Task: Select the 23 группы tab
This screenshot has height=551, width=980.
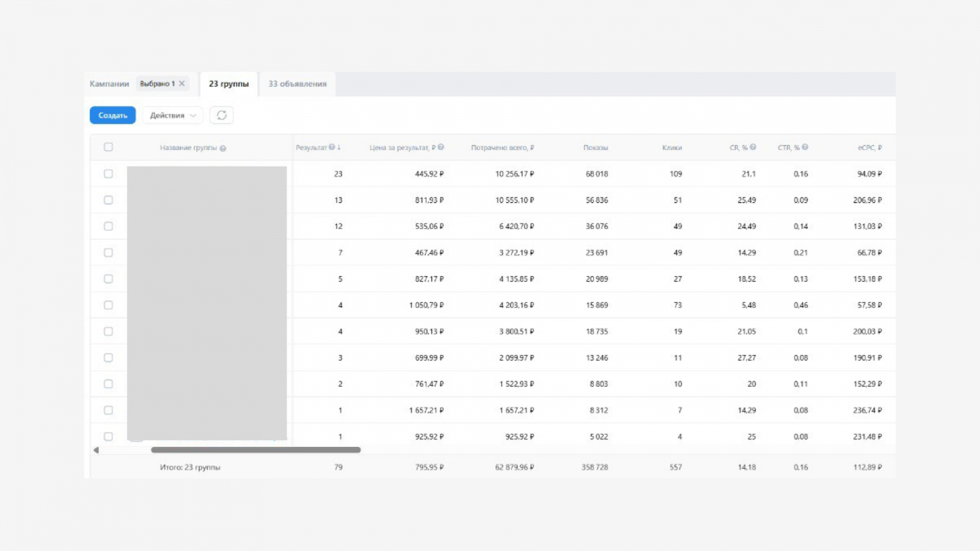Action: pyautogui.click(x=228, y=84)
